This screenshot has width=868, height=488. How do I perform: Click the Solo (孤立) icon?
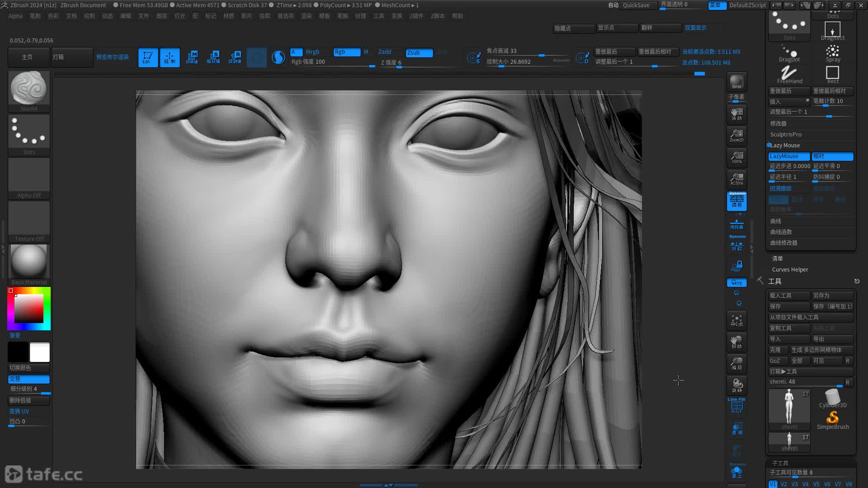pos(736,471)
